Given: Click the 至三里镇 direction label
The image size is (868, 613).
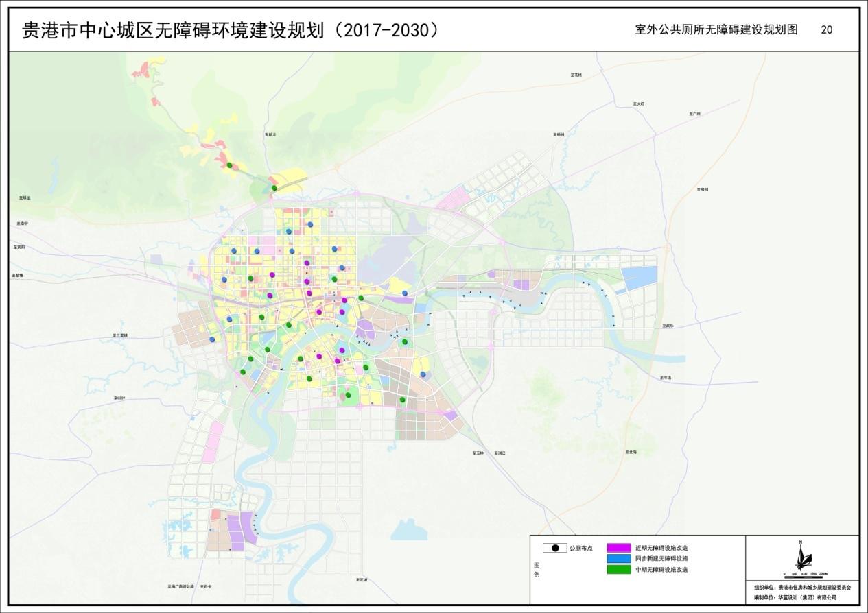Looking at the screenshot, I should [x=120, y=335].
